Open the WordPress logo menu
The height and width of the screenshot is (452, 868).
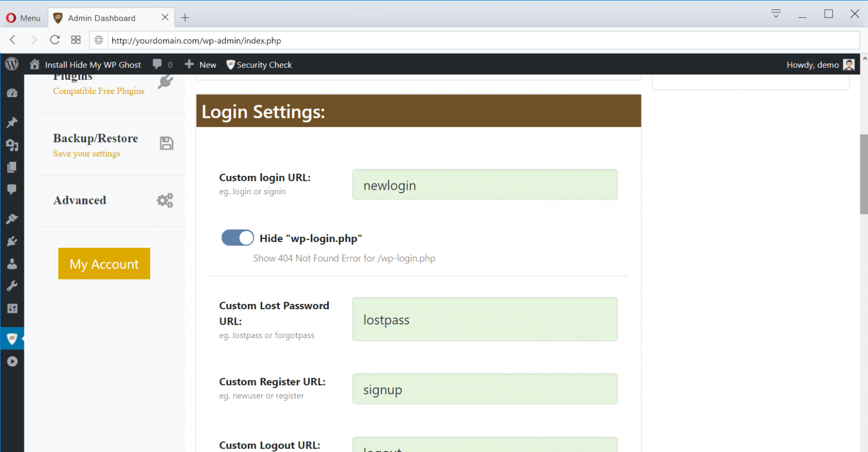point(12,64)
